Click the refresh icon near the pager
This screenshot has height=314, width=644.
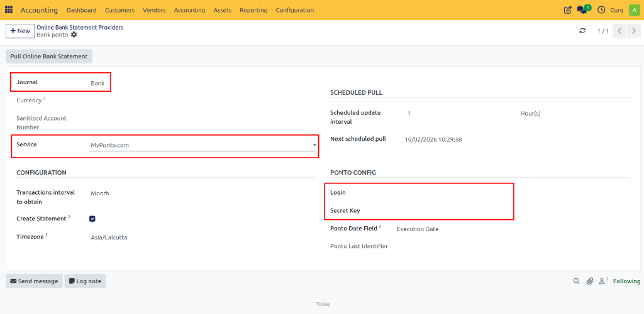[x=582, y=31]
